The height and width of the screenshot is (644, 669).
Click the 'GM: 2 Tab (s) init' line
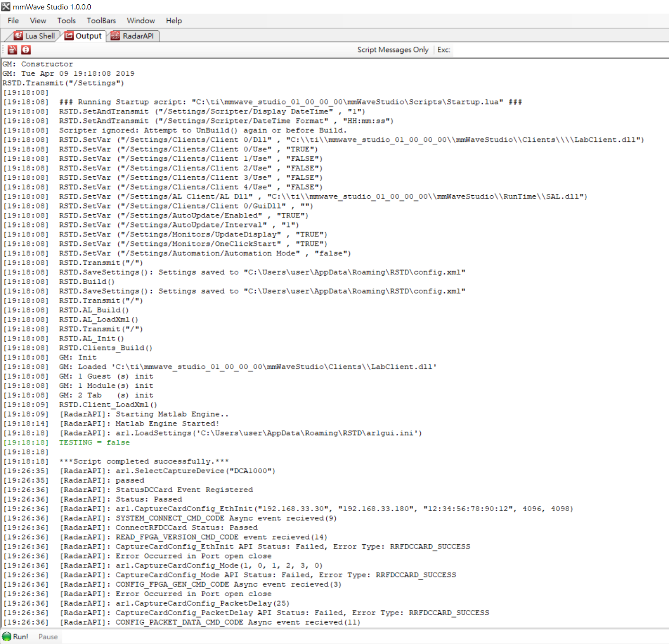click(78, 395)
